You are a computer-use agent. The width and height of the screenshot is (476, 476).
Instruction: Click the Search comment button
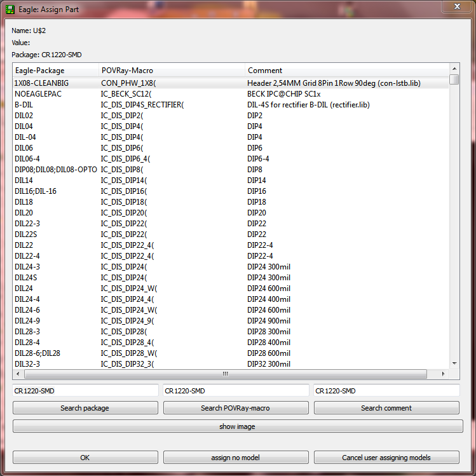pyautogui.click(x=386, y=408)
